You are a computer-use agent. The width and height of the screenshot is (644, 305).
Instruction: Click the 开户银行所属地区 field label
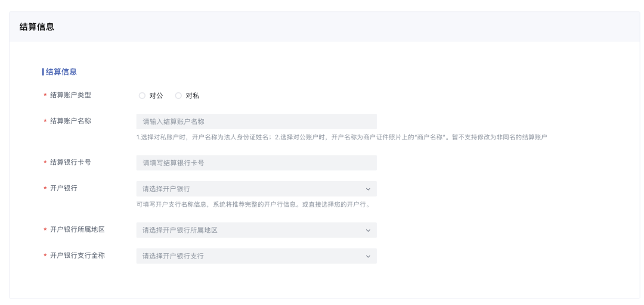(x=78, y=229)
